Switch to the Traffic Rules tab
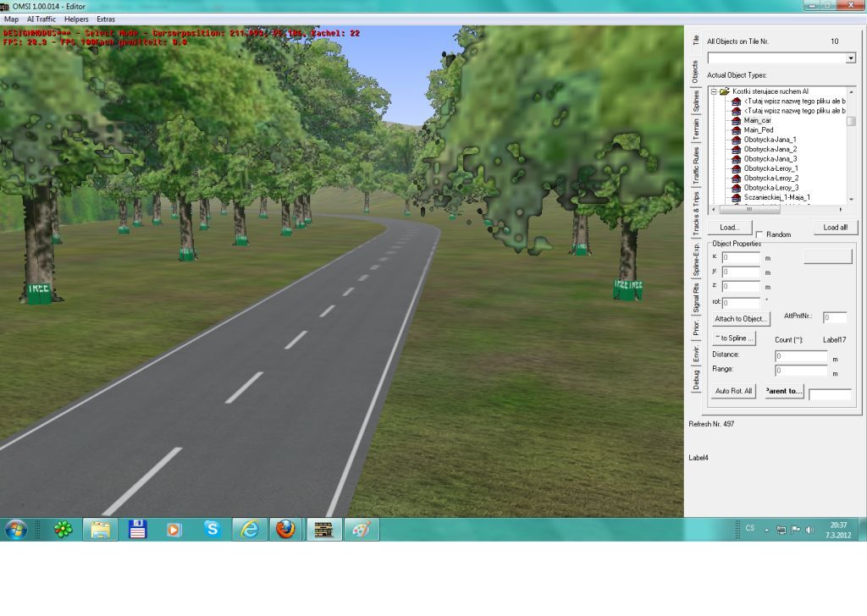 pyautogui.click(x=696, y=166)
